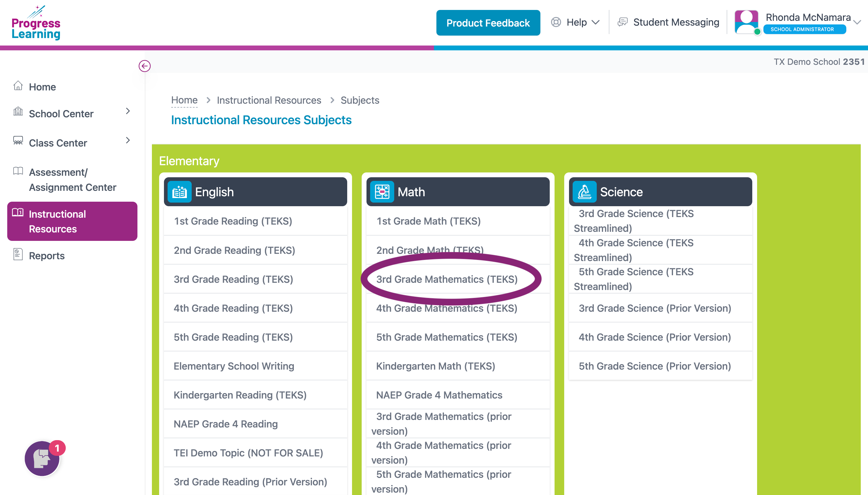Open NAEP Grade 4 Mathematics

(x=458, y=395)
